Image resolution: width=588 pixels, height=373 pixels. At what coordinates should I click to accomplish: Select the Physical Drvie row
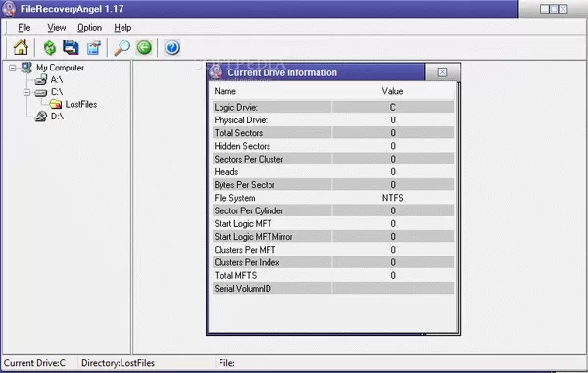(x=333, y=120)
